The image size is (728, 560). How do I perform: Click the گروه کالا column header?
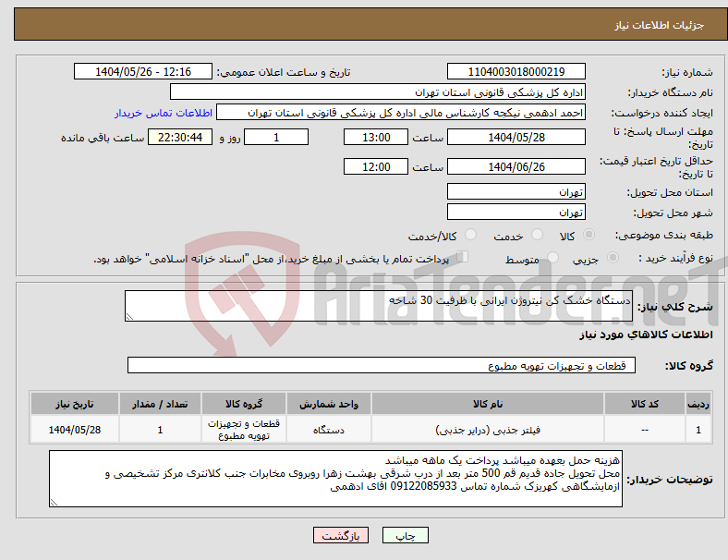pos(244,404)
